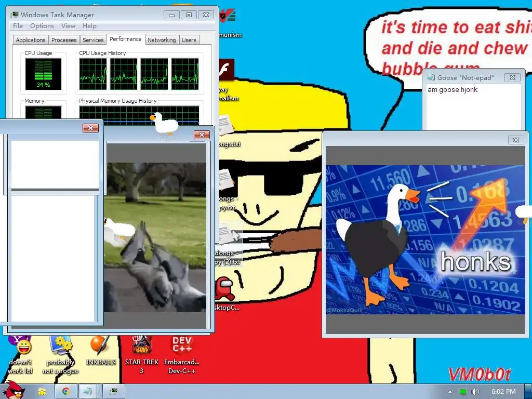Click the yellow folder icon on taskbar
This screenshot has height=399, width=532.
tap(42, 392)
